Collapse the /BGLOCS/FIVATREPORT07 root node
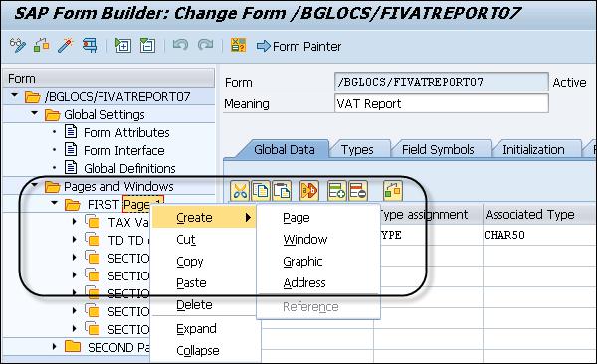The width and height of the screenshot is (597, 364). pos(14,95)
